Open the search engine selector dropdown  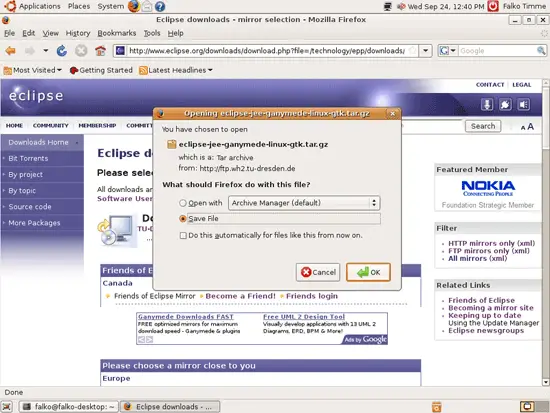tap(448, 51)
